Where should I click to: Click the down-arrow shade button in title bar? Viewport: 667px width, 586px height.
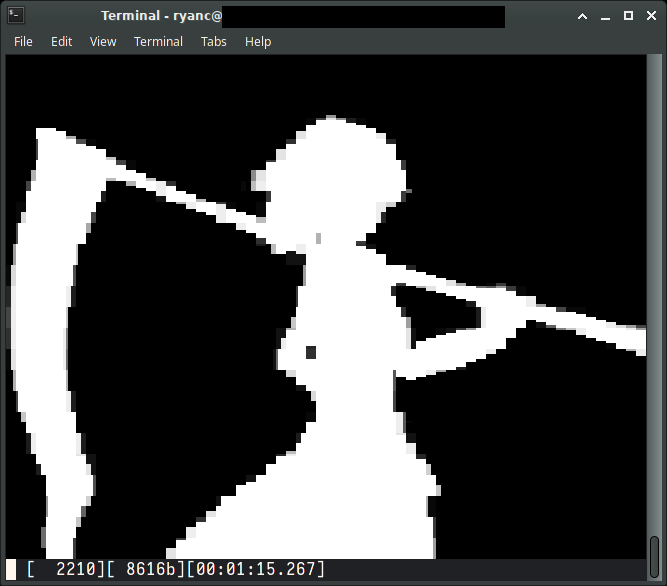tap(581, 16)
